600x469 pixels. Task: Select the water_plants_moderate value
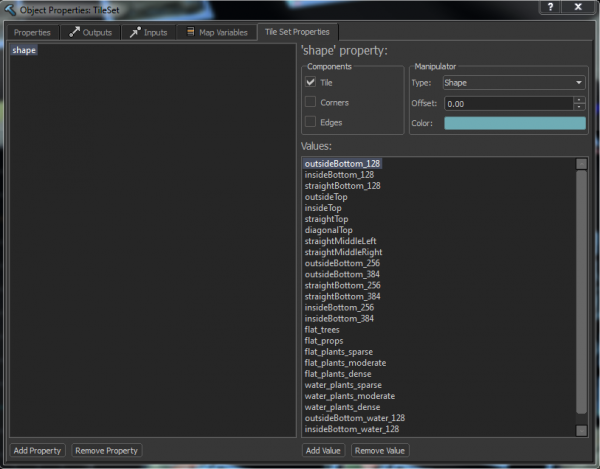tap(350, 396)
